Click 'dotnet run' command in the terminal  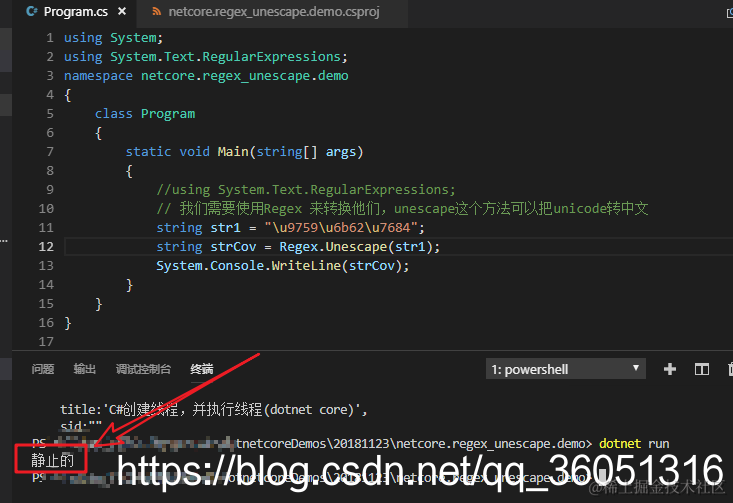(634, 443)
